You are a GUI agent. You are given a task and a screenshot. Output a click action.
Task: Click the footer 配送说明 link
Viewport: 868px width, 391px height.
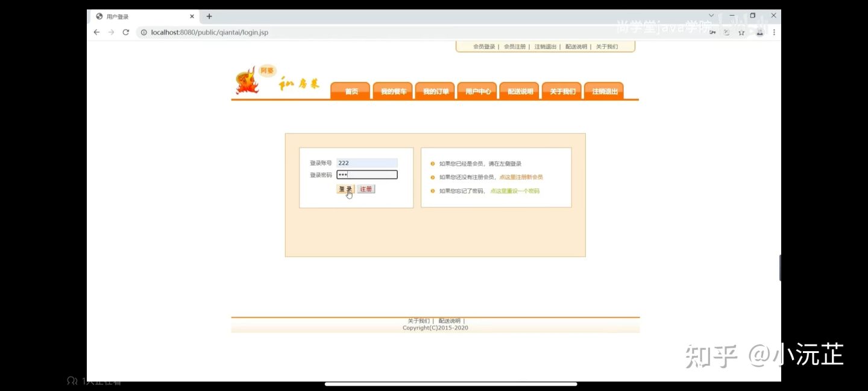click(x=449, y=321)
